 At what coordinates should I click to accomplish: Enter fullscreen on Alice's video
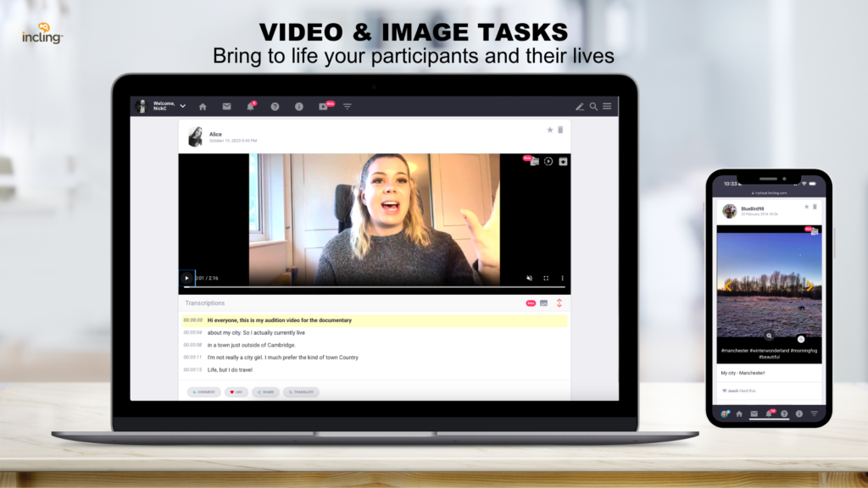coord(546,278)
